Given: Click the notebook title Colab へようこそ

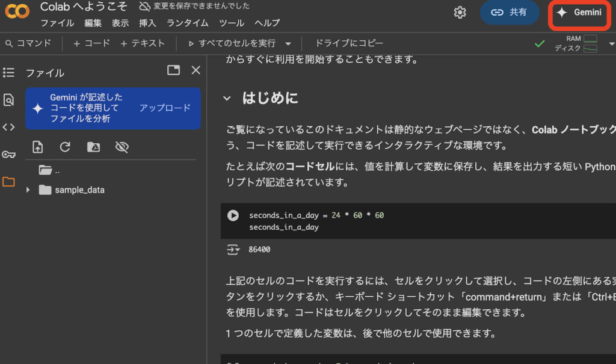Looking at the screenshot, I should coord(84,7).
